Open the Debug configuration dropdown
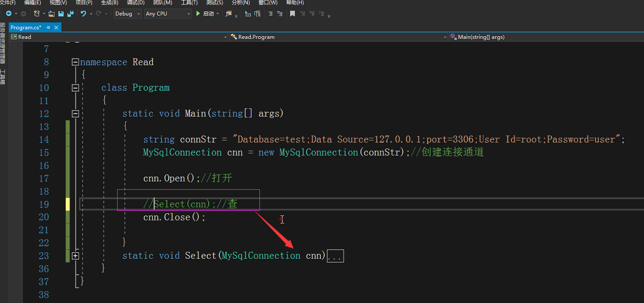Screen dimensions: 644x303 point(127,14)
